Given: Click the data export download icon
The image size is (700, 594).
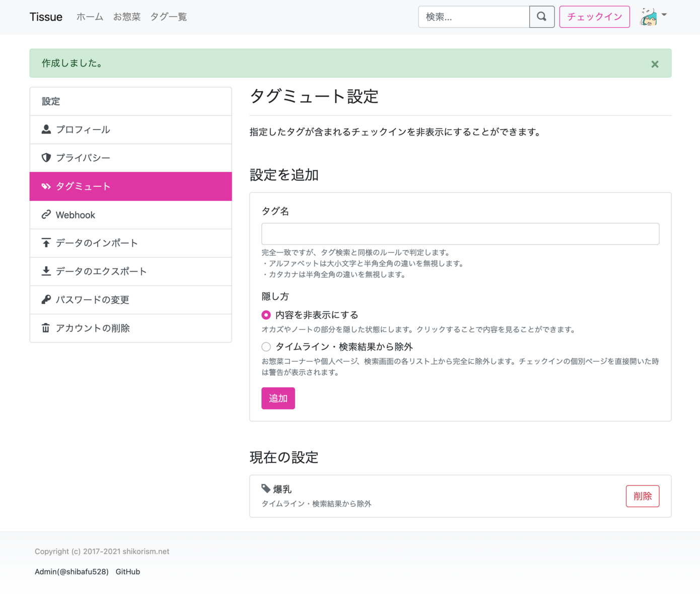Looking at the screenshot, I should [x=46, y=271].
